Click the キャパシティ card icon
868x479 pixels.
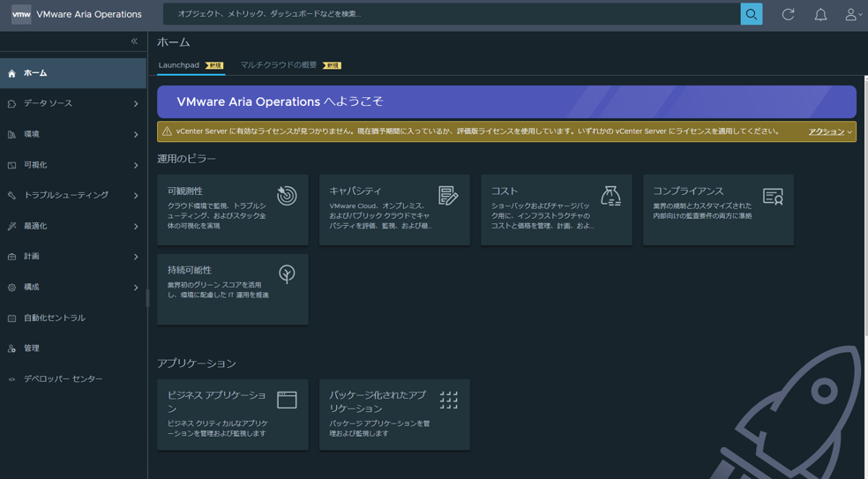coord(448,196)
